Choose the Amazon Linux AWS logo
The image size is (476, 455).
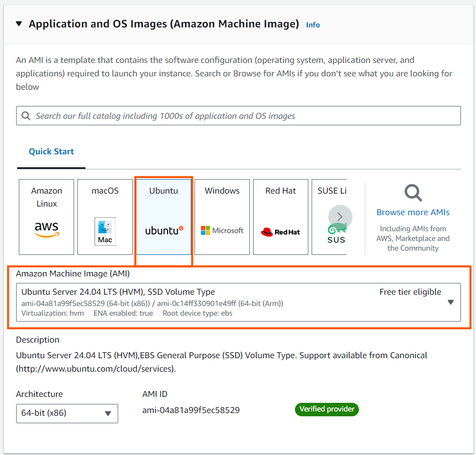pos(46,230)
